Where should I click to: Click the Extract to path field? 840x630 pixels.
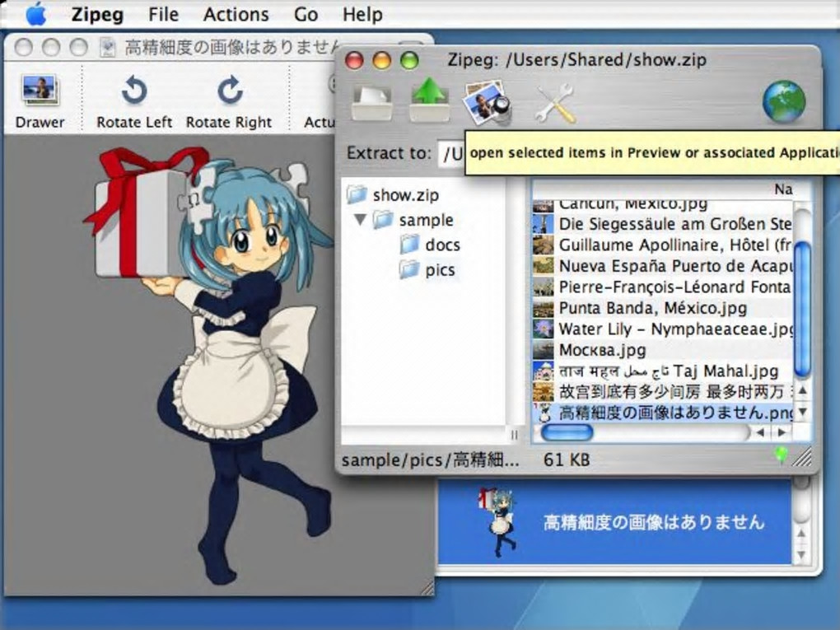pyautogui.click(x=451, y=154)
